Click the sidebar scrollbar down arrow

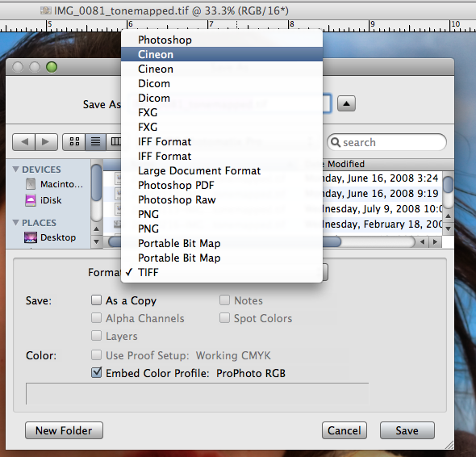point(97,242)
